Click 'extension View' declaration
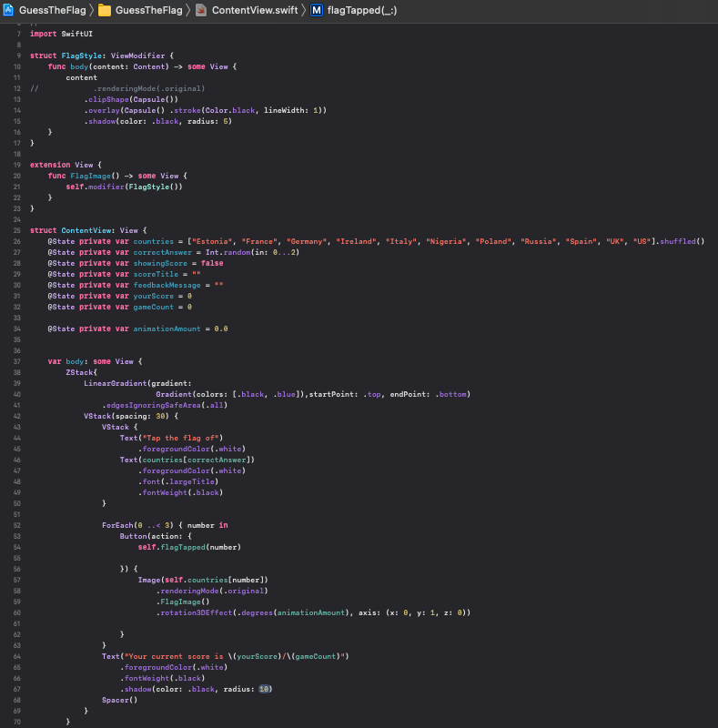This screenshot has height=728, width=718. (61, 165)
